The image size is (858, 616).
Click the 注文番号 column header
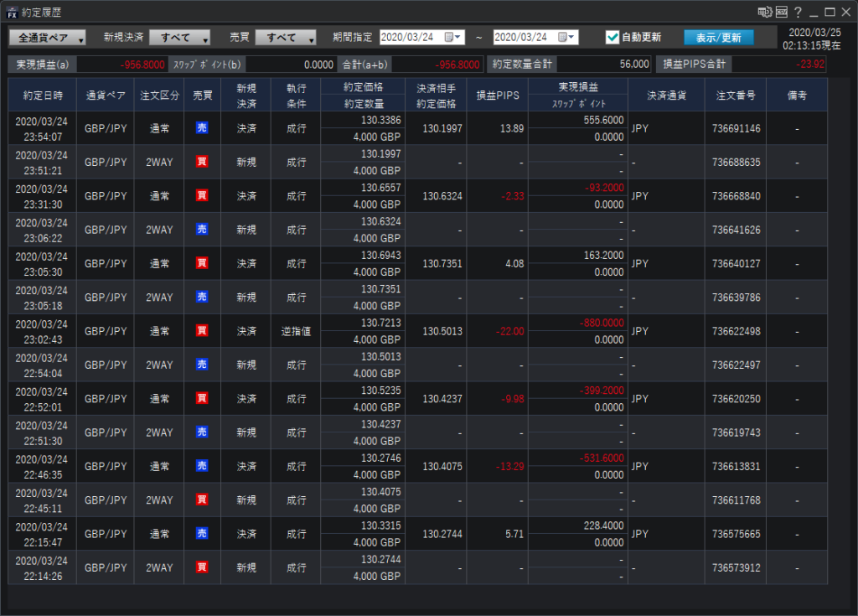coord(735,96)
